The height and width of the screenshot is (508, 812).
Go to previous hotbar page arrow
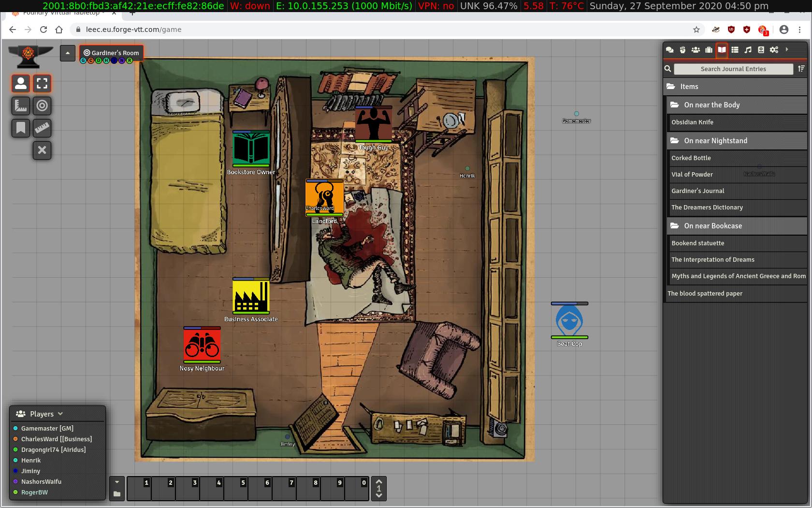(379, 495)
